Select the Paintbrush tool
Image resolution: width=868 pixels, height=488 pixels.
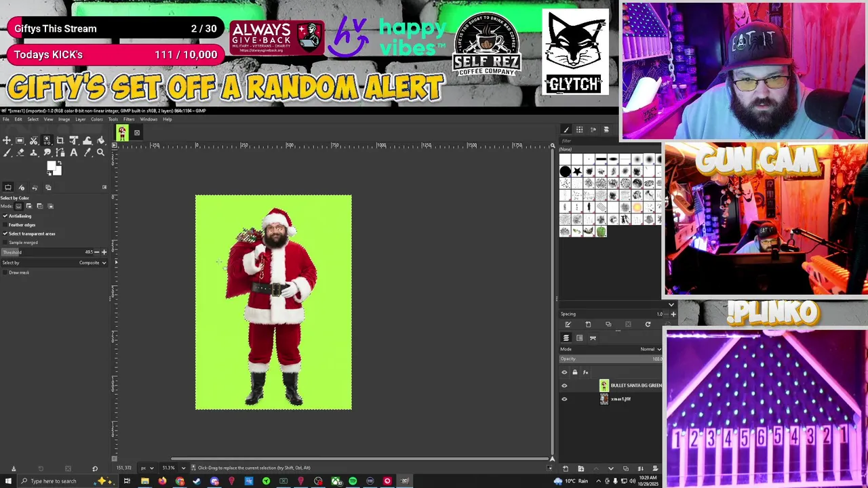pyautogui.click(x=7, y=152)
